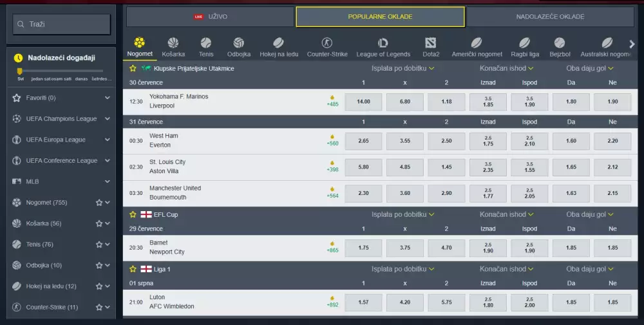
Task: Click the sidebar Odbojka (10) icon
Action: click(17, 265)
